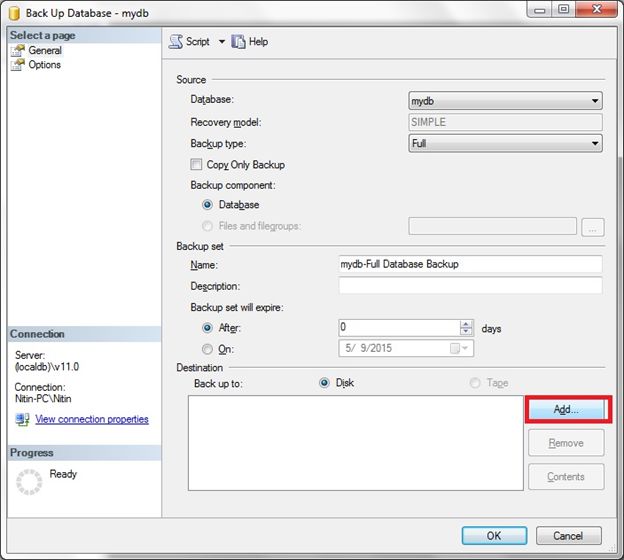Click the days value field
624x560 pixels.
(399, 328)
